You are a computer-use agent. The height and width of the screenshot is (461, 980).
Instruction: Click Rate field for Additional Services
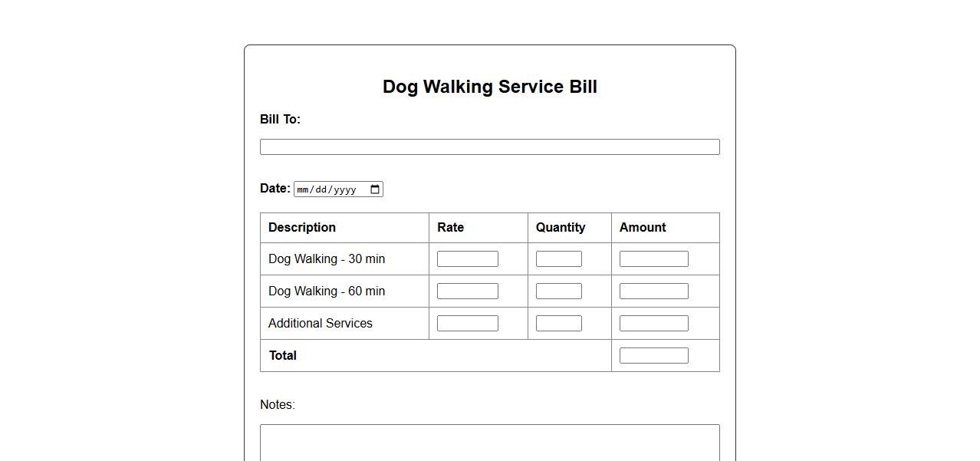click(467, 324)
